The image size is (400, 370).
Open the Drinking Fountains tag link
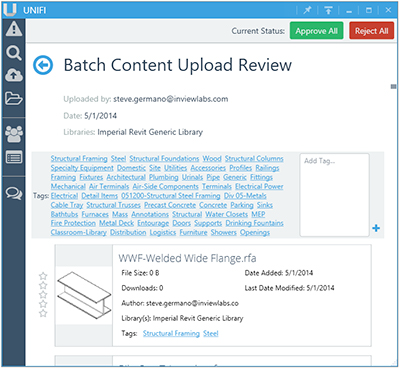coord(254,223)
